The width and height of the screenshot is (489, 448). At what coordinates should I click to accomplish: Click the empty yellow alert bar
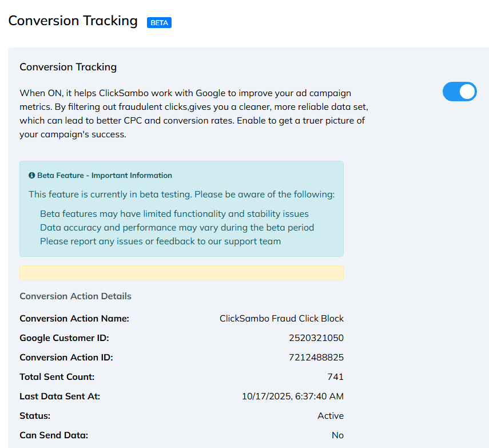pos(181,273)
